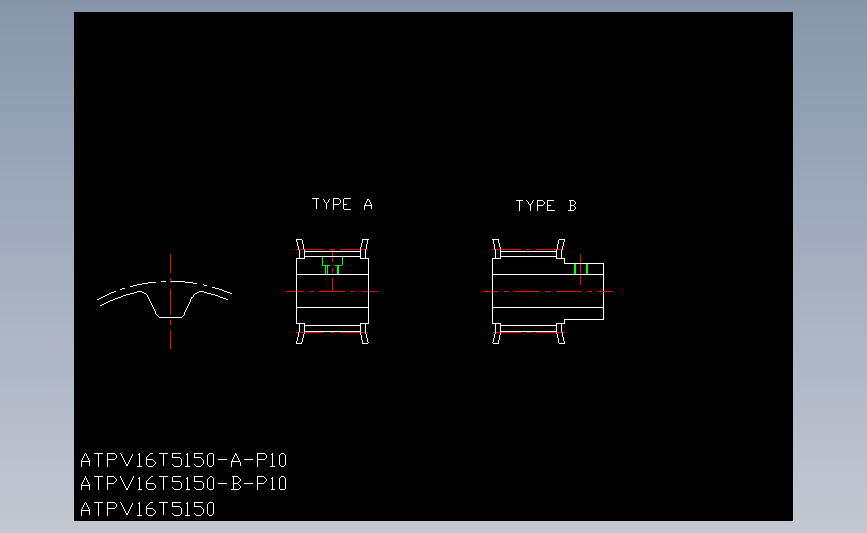The height and width of the screenshot is (533, 867).
Task: Select the tooth profile detail drawing
Action: (x=165, y=301)
